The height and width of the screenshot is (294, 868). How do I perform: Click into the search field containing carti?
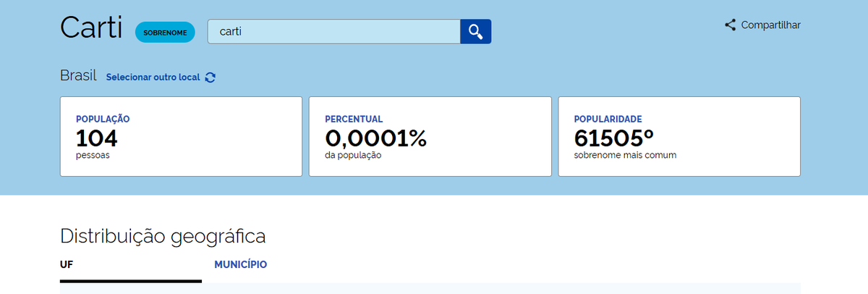pyautogui.click(x=334, y=31)
